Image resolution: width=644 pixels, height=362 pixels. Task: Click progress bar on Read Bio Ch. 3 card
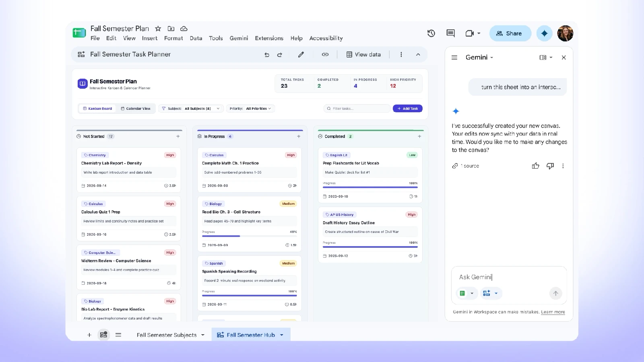250,236
